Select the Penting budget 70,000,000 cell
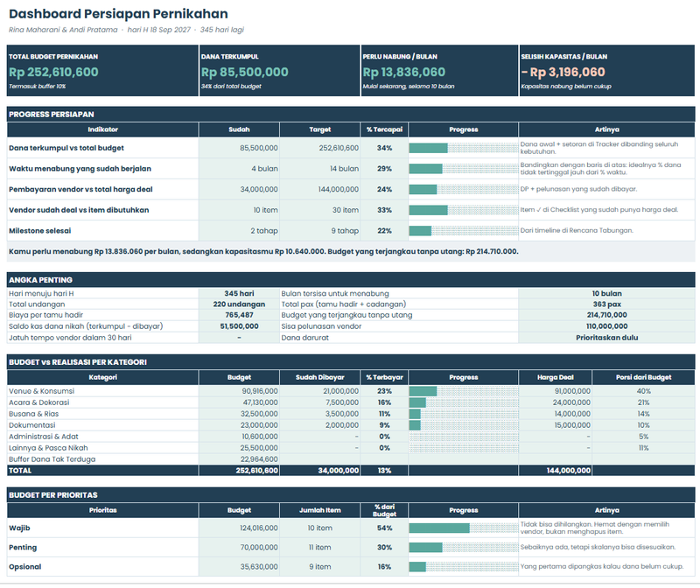 [239, 548]
